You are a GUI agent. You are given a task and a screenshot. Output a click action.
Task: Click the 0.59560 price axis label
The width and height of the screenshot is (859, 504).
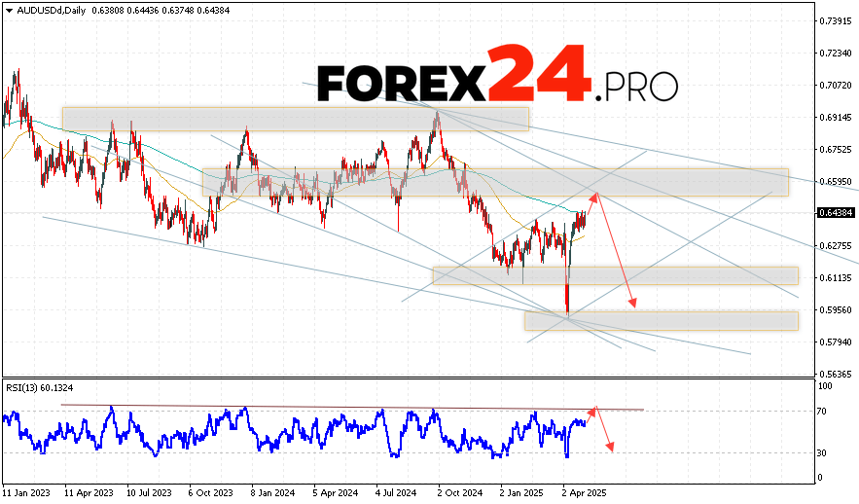tap(836, 310)
